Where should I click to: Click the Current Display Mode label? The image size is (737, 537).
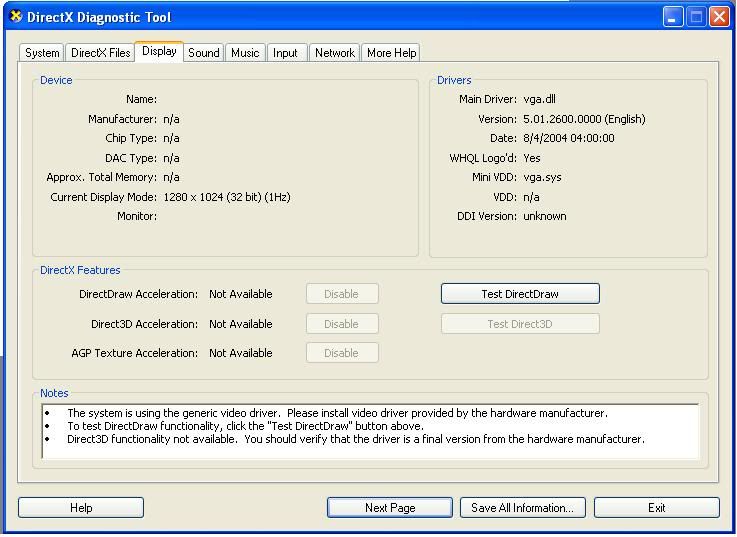(103, 197)
